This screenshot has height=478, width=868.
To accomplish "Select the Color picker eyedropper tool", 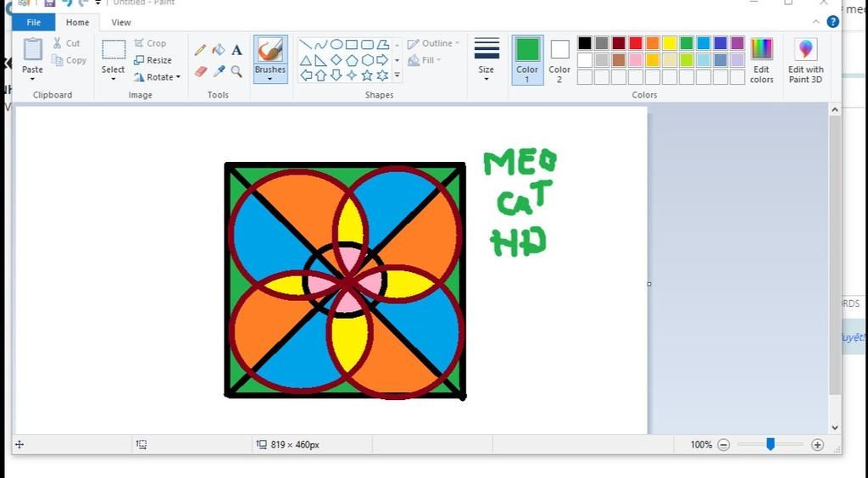I will (219, 71).
